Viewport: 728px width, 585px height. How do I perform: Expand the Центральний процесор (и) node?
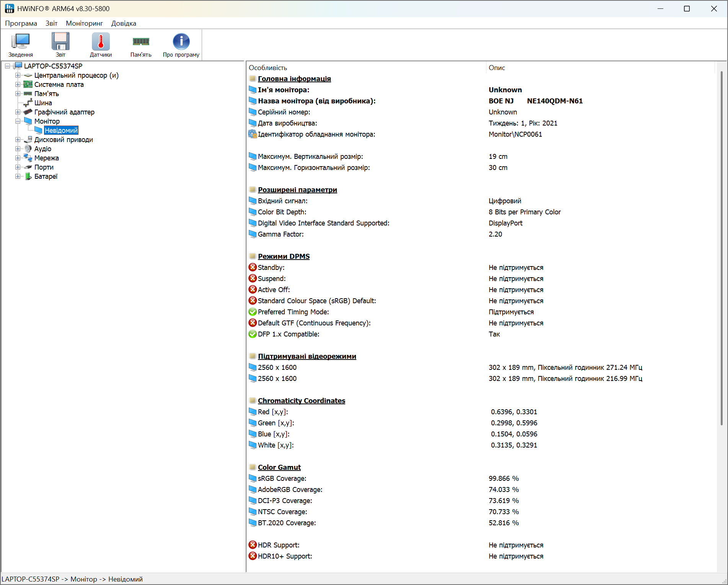[18, 75]
